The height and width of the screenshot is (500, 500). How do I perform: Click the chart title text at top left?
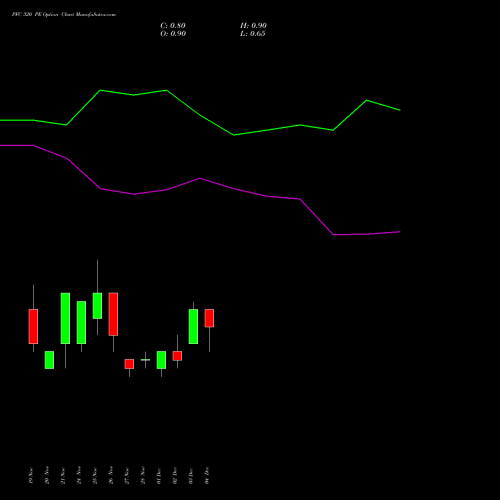[64, 15]
